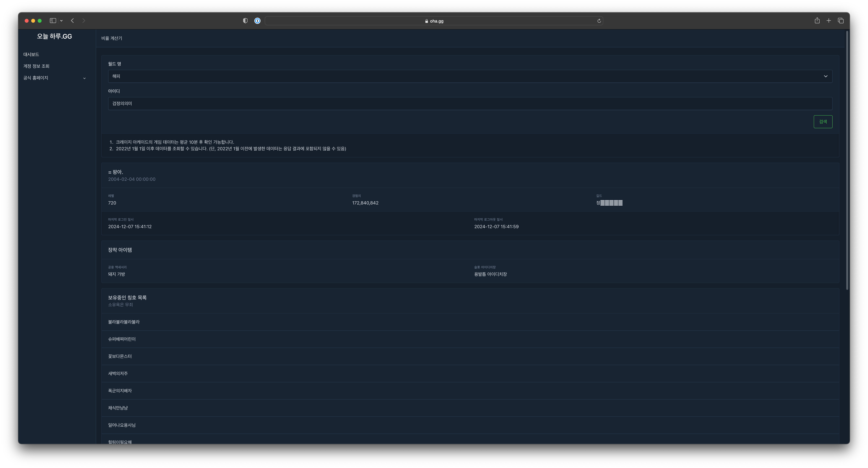Open the privacy shield report icon

point(245,21)
